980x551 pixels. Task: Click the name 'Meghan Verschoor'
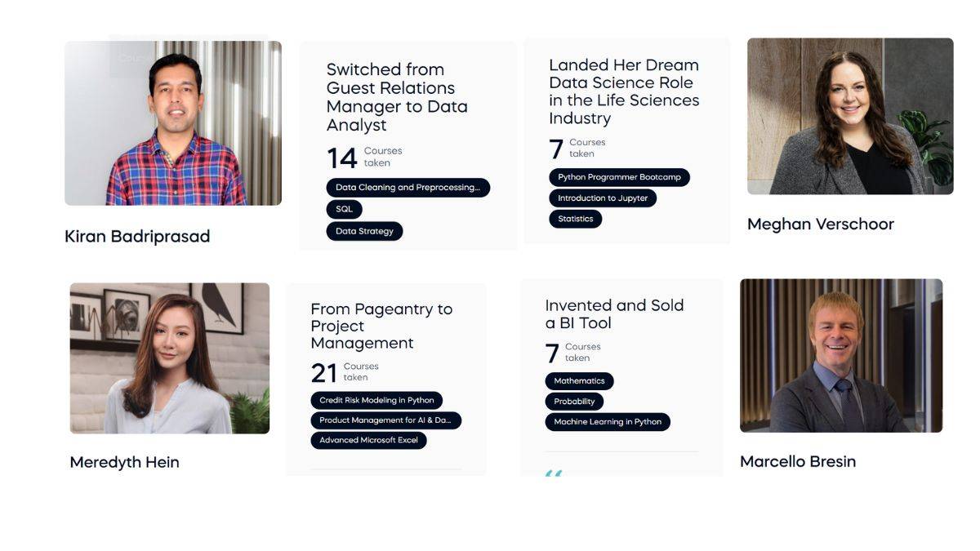tap(820, 224)
